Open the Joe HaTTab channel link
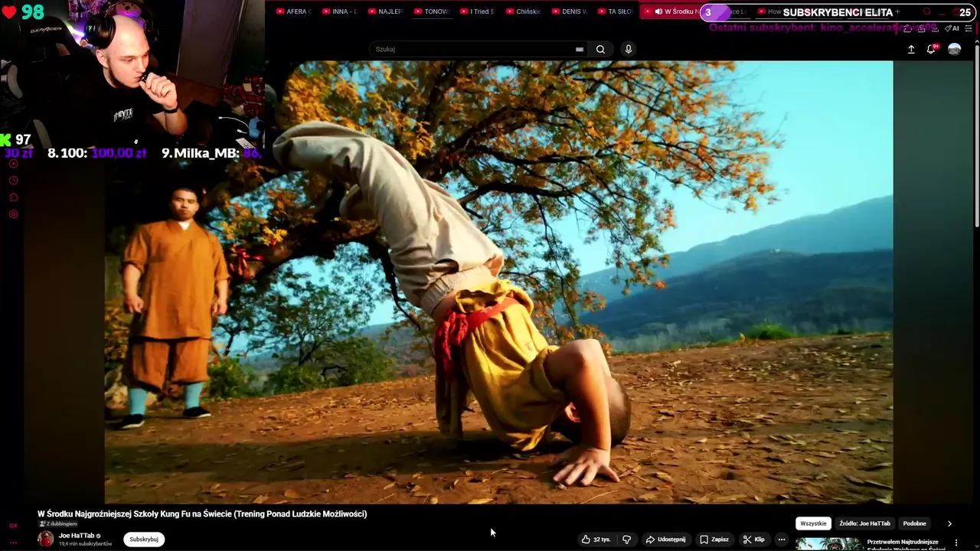The height and width of the screenshot is (551, 980). coord(77,536)
